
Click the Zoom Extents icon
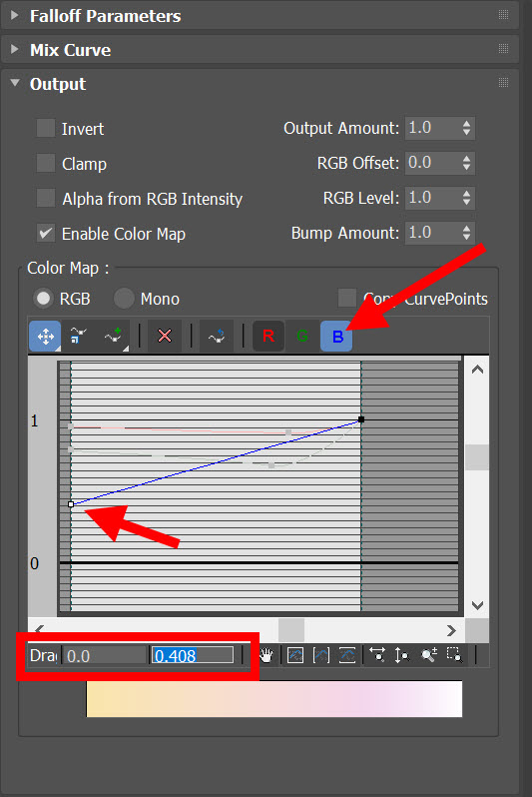pyautogui.click(x=295, y=655)
